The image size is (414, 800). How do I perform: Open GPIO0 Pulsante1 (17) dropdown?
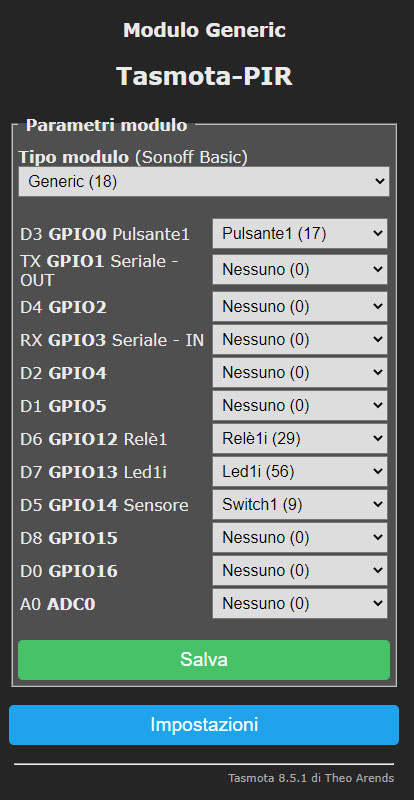tap(300, 234)
